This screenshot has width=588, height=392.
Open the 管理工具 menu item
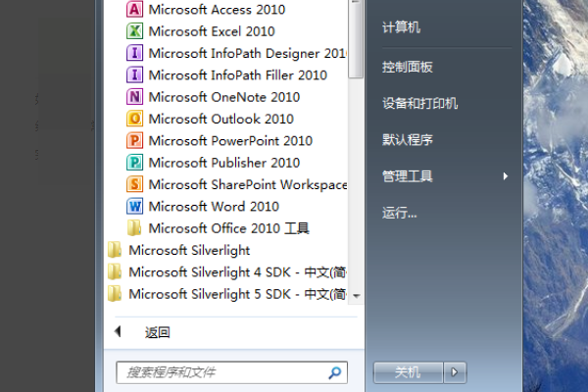tap(408, 176)
